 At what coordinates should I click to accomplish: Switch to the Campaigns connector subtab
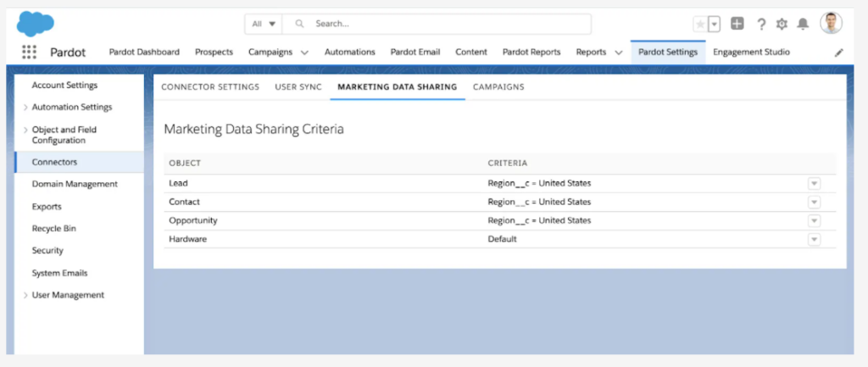pos(498,87)
